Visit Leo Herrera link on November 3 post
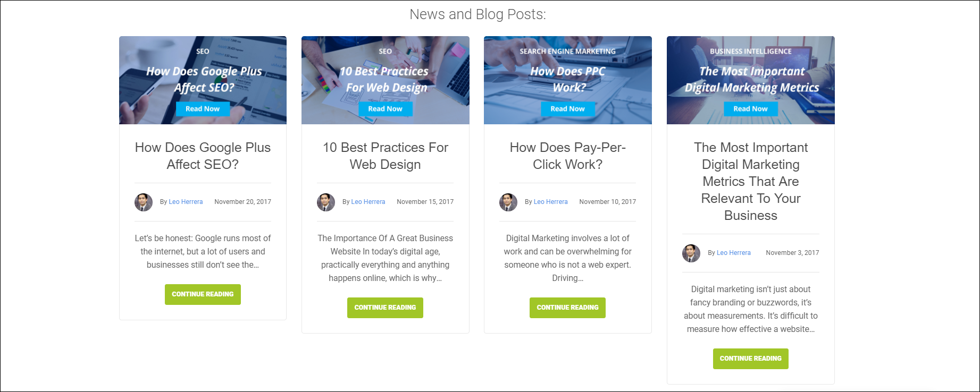The image size is (980, 392). point(734,253)
